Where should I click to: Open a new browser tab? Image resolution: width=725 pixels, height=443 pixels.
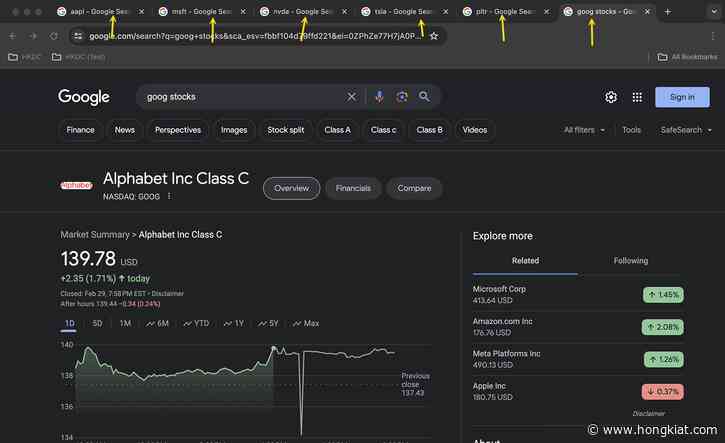668,12
